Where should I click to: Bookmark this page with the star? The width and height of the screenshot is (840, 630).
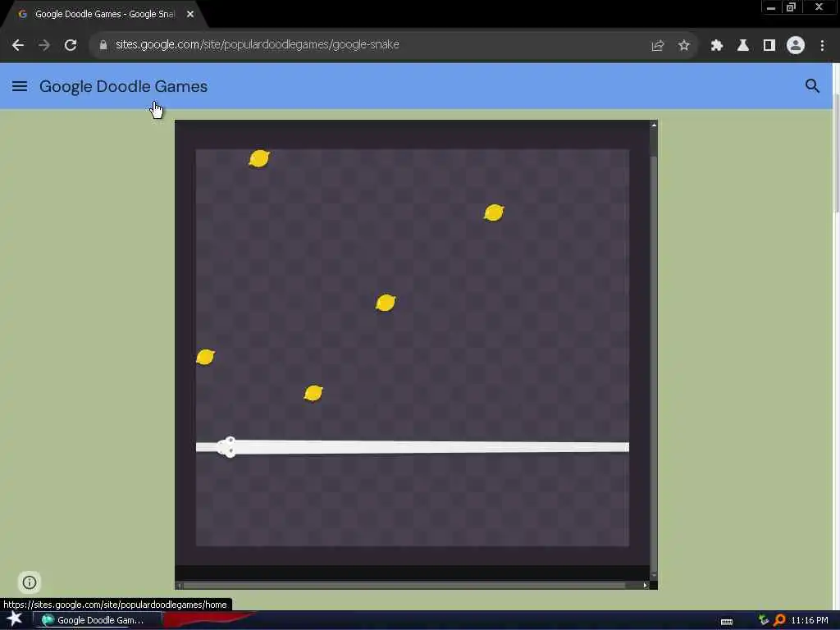pos(684,46)
